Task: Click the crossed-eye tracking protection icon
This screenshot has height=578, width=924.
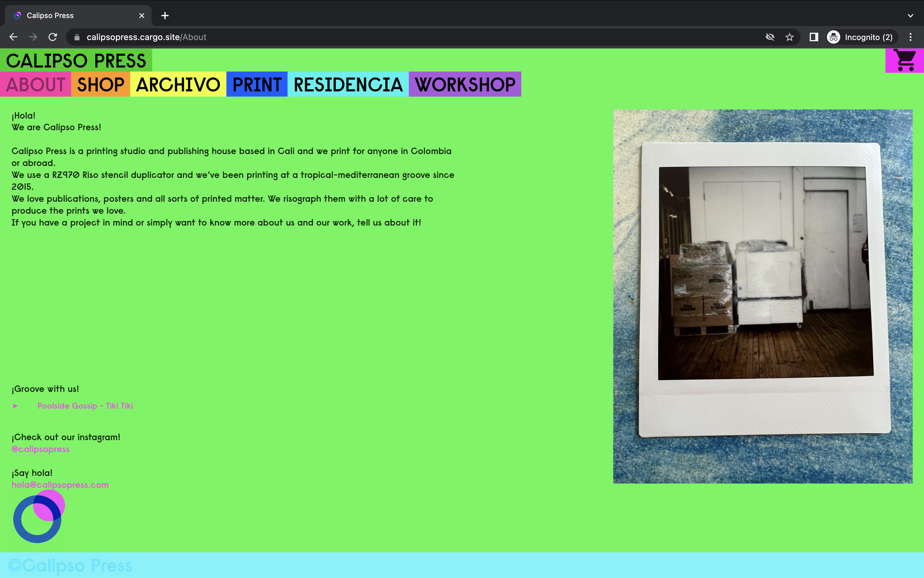Action: pos(770,37)
